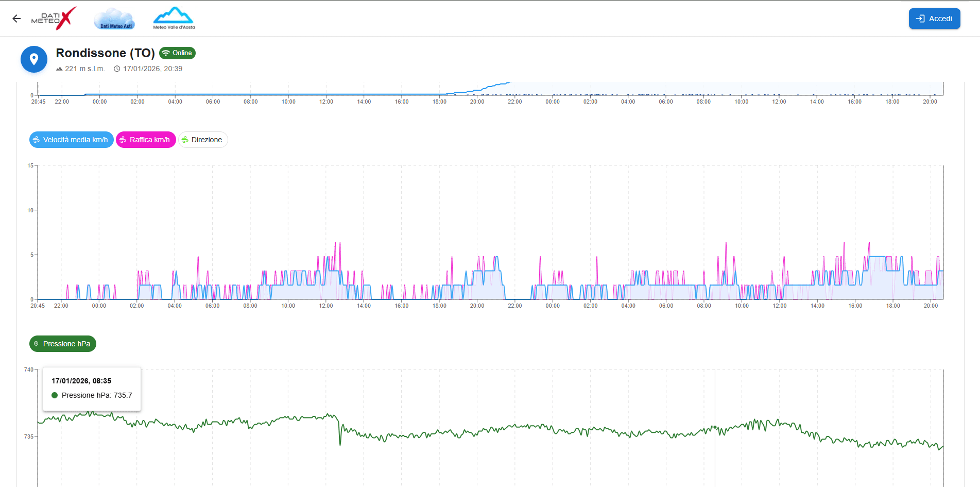Click the sharp pressure drop on the green line
The width and height of the screenshot is (980, 487).
[340, 435]
